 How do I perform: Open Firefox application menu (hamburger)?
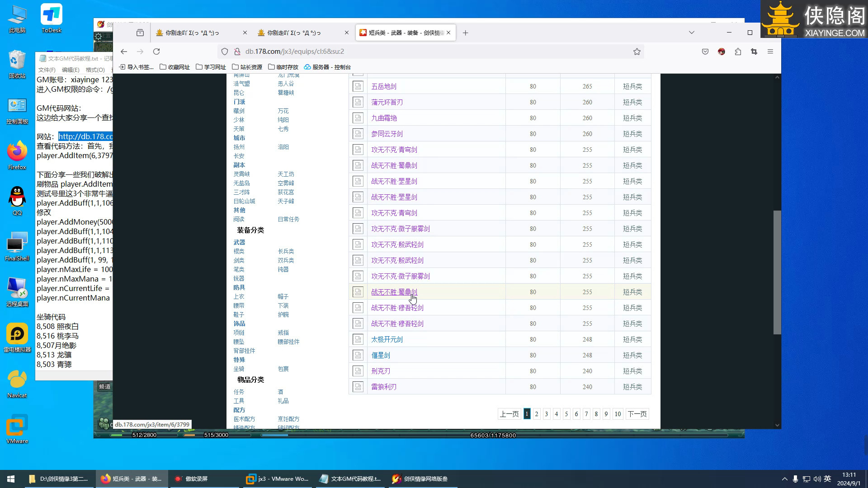(x=770, y=52)
